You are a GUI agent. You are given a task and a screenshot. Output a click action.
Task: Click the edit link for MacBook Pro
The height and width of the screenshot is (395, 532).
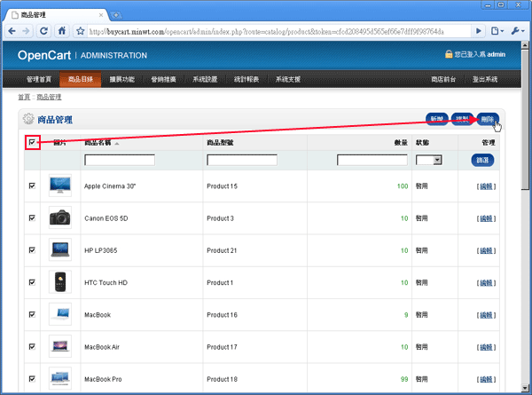486,379
